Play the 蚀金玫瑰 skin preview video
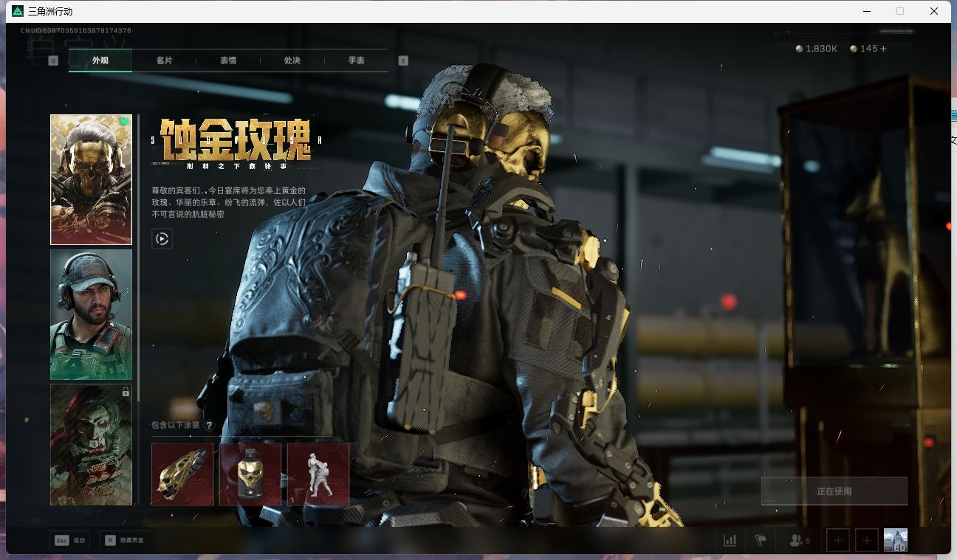The width and height of the screenshot is (957, 560). coord(162,238)
